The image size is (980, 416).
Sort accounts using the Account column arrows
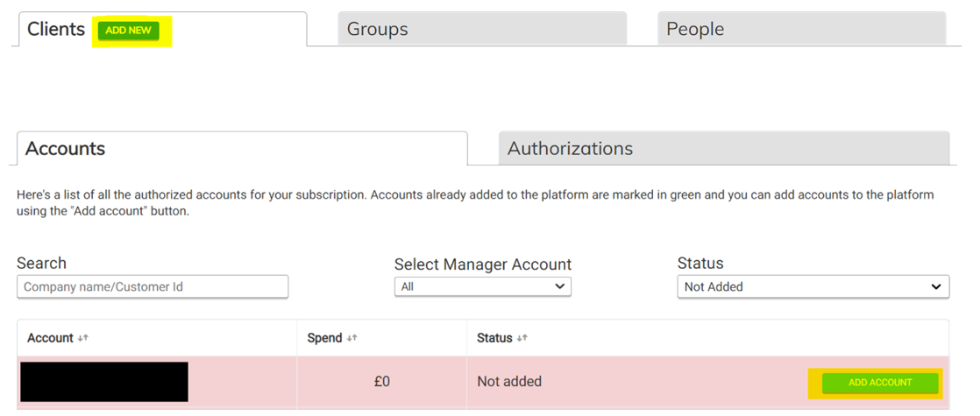click(83, 338)
